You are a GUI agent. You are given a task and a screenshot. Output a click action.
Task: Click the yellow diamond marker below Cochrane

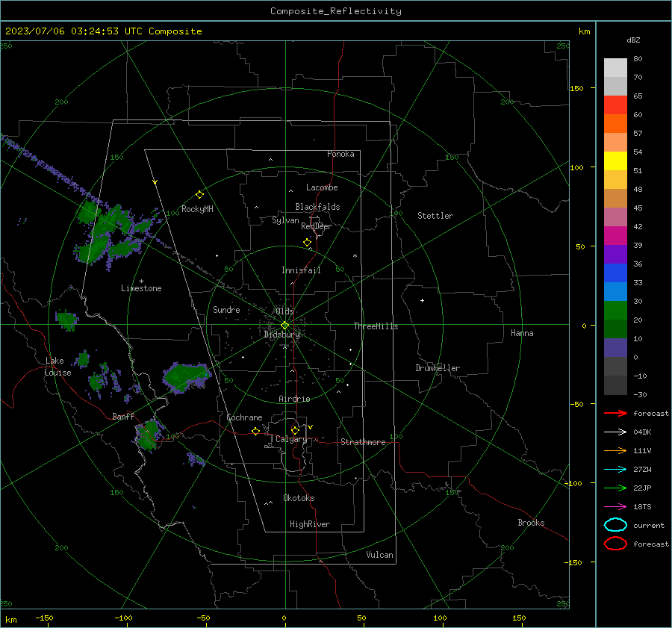pos(255,431)
